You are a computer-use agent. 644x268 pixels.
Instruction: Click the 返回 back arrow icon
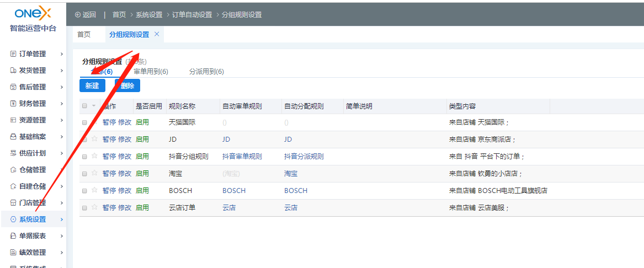(x=78, y=15)
